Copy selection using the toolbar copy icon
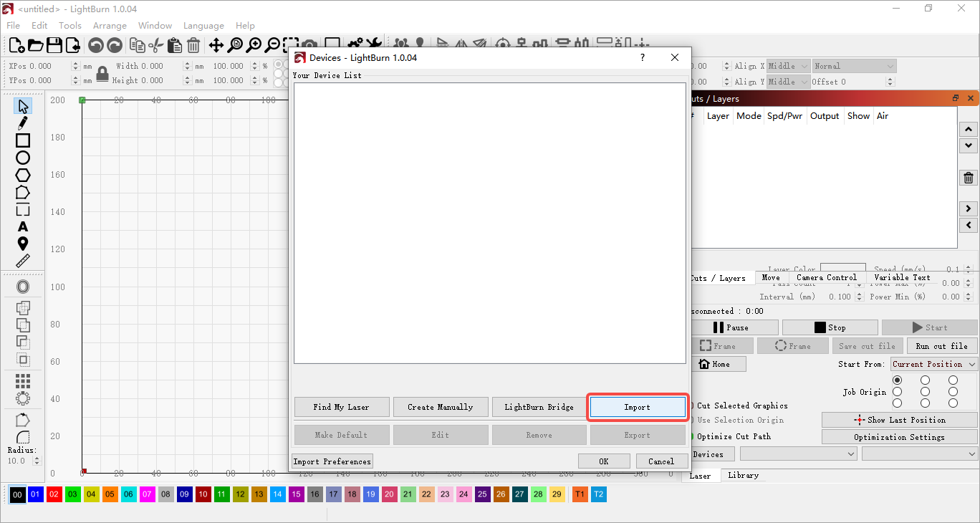The height and width of the screenshot is (523, 980). click(x=138, y=45)
